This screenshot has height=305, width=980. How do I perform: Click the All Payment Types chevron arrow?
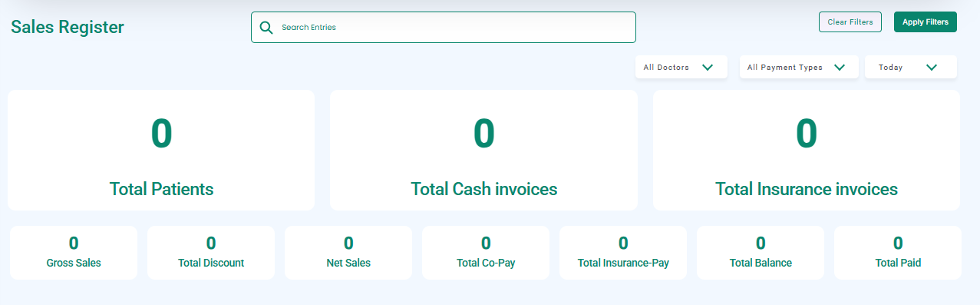click(x=840, y=68)
